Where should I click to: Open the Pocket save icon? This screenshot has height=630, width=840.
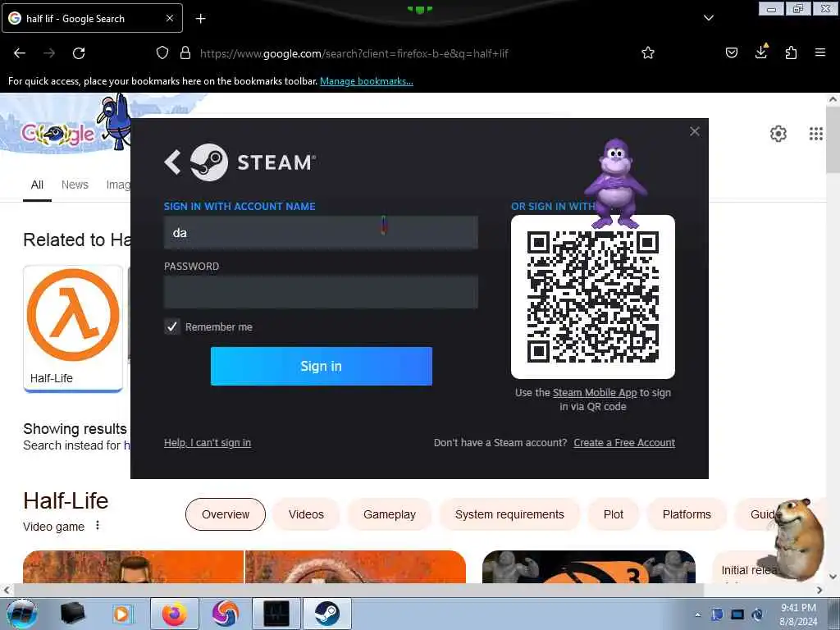[x=731, y=52]
